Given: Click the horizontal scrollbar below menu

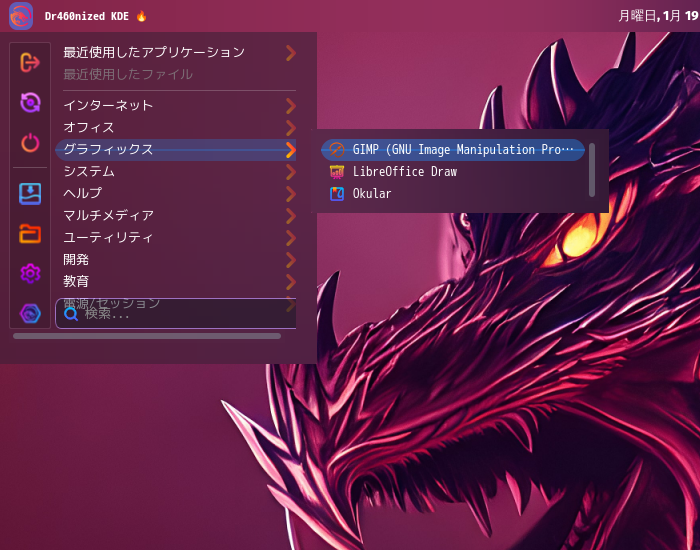Looking at the screenshot, I should click(x=147, y=336).
